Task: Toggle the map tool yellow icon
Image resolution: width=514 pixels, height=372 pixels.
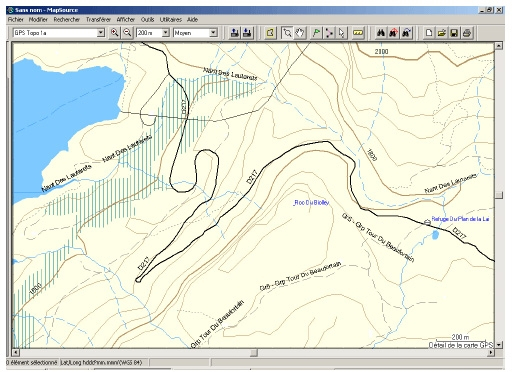Action: 270,33
